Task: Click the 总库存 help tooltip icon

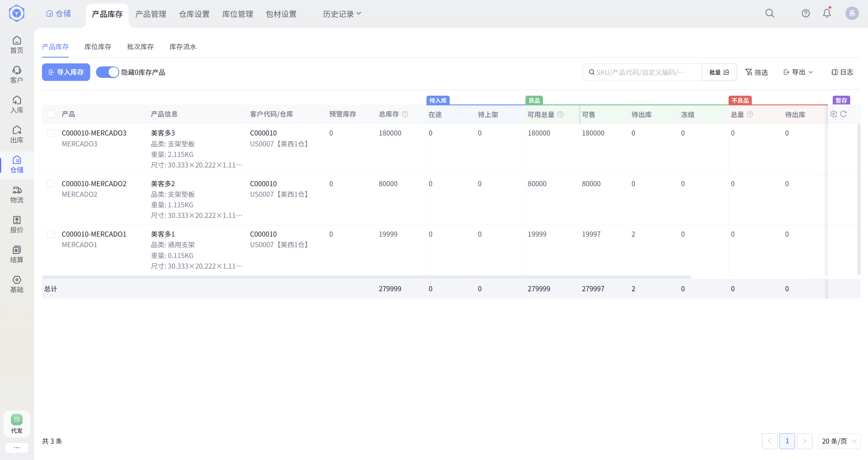Action: [405, 114]
